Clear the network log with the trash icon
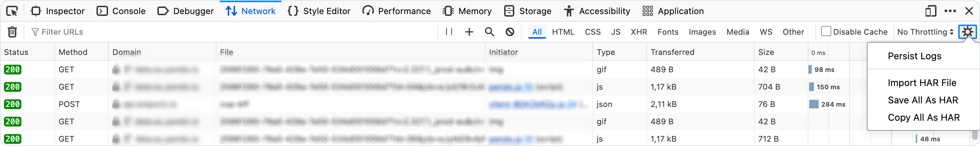The width and height of the screenshot is (980, 146). [12, 32]
